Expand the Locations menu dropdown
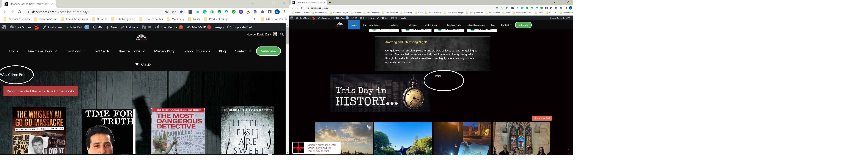Viewport: 868px width, 163px height. 75,51
